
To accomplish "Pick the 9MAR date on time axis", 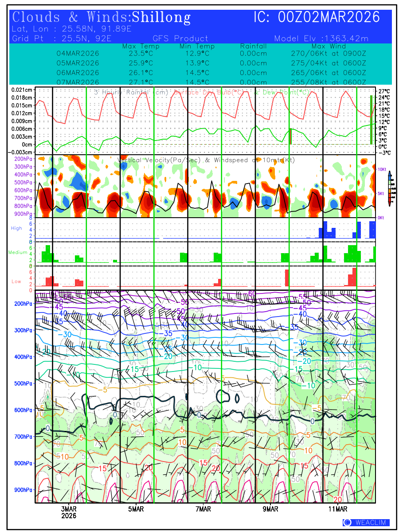I will click(271, 509).
